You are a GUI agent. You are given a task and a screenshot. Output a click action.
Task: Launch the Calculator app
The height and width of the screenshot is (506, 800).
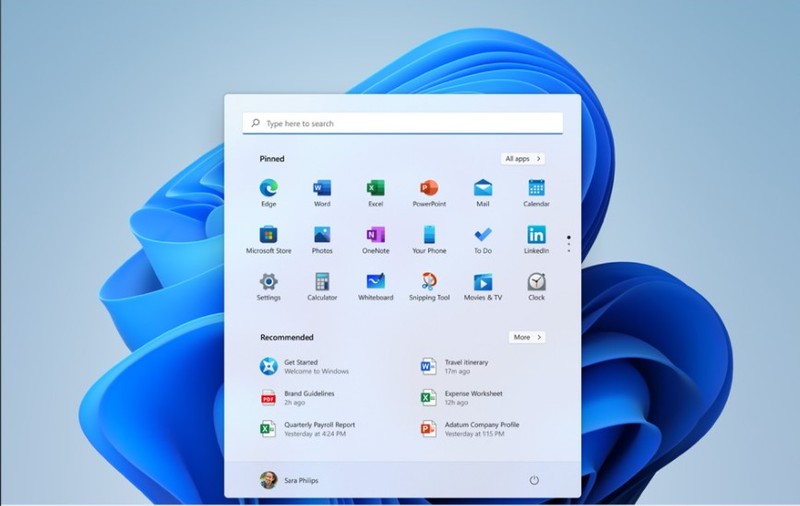pos(322,287)
